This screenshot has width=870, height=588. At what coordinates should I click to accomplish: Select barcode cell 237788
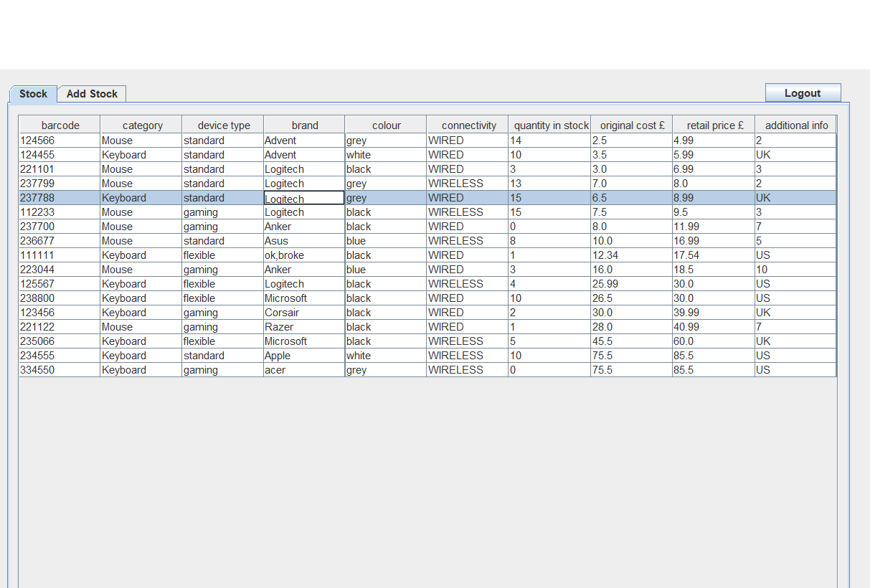[60, 198]
